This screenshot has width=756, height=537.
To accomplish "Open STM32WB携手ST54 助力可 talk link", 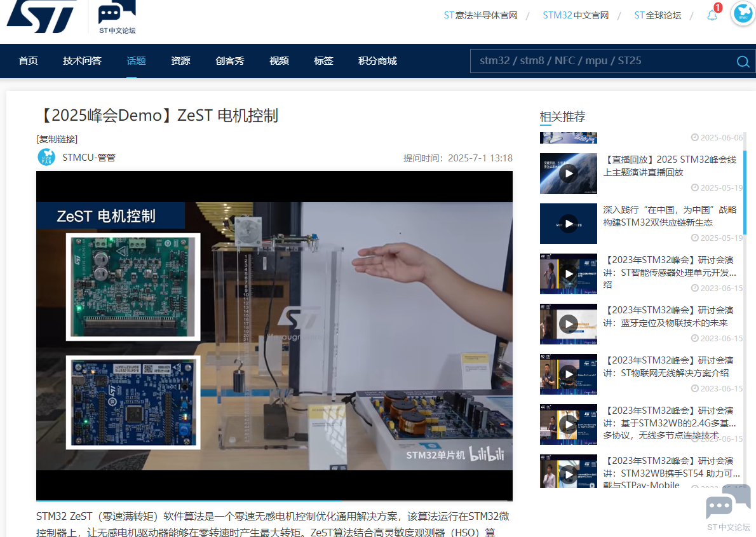I will pyautogui.click(x=671, y=472).
